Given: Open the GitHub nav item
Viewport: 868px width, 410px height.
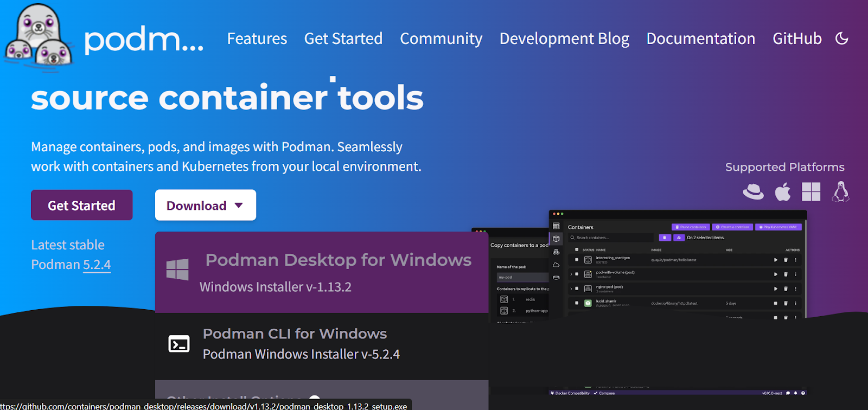Looking at the screenshot, I should click(797, 39).
